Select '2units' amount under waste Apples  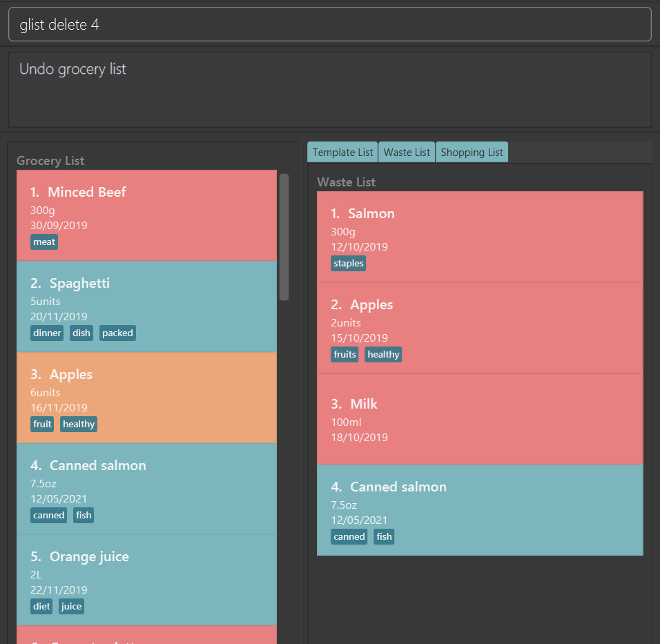346,323
